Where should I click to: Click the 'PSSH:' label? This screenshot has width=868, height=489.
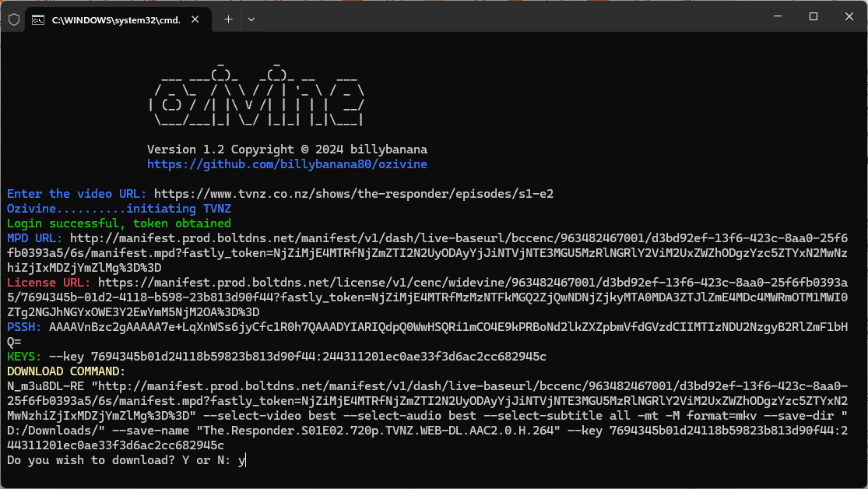pyautogui.click(x=24, y=327)
